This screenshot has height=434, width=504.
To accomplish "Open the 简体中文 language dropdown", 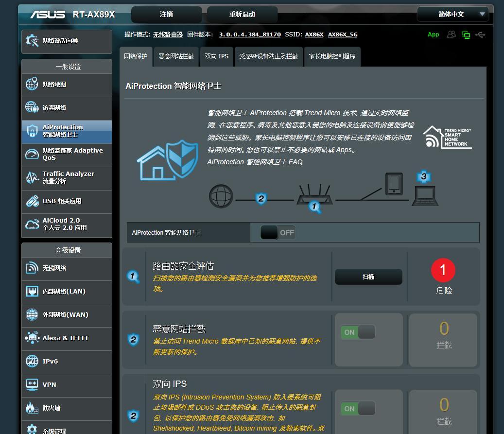I will (x=453, y=14).
